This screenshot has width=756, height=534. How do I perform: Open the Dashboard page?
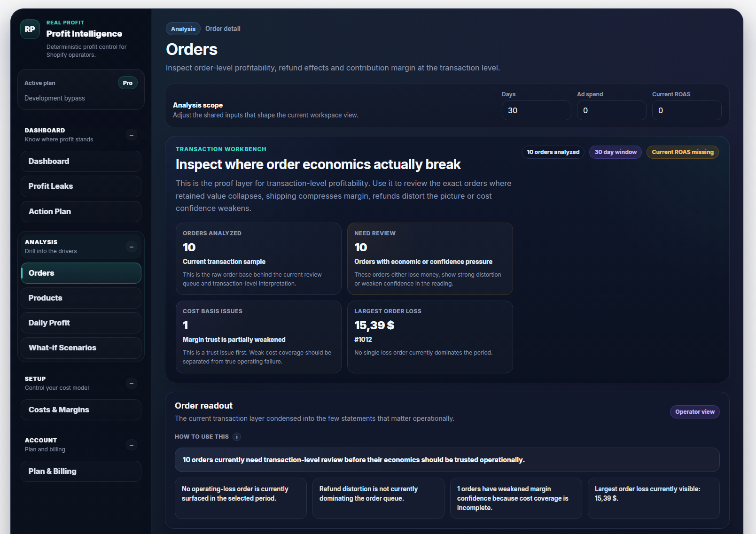click(x=81, y=162)
